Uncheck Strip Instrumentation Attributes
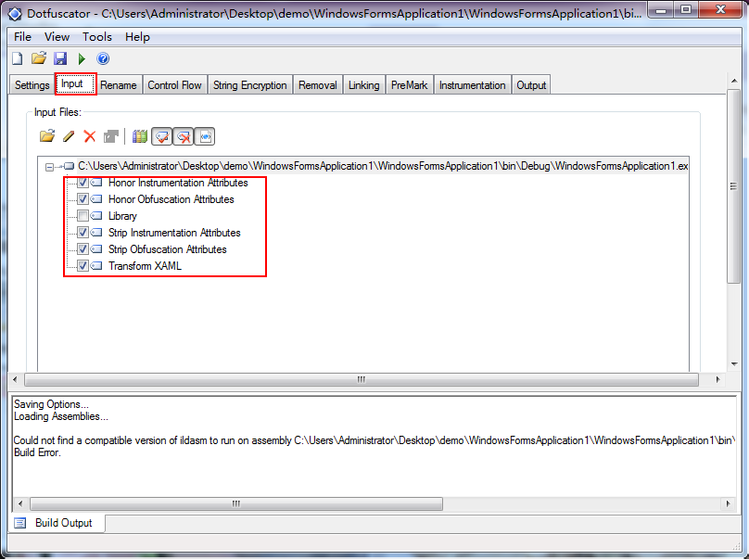Screen dimensions: 749x560 point(83,233)
